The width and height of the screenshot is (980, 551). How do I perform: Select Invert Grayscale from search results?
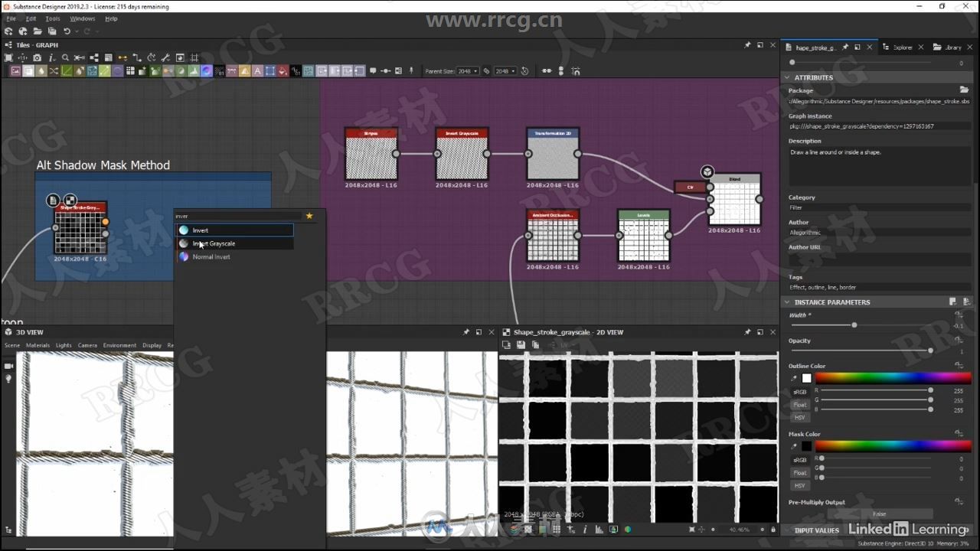(x=235, y=243)
